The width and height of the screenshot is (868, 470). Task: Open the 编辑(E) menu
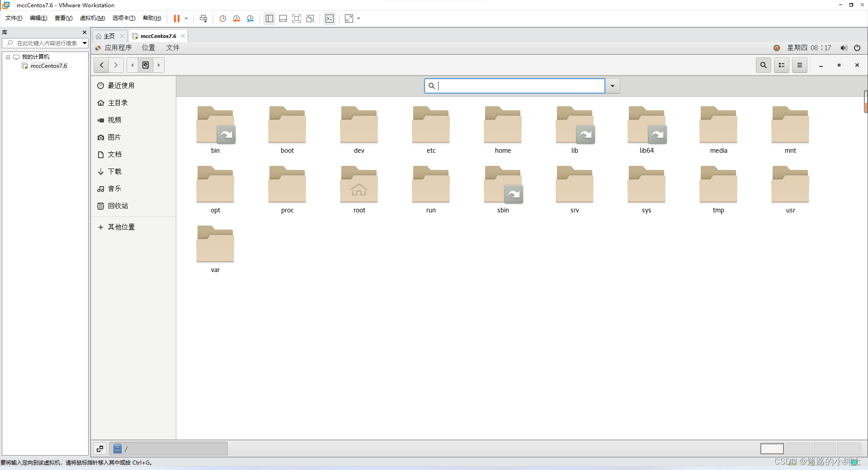point(38,18)
